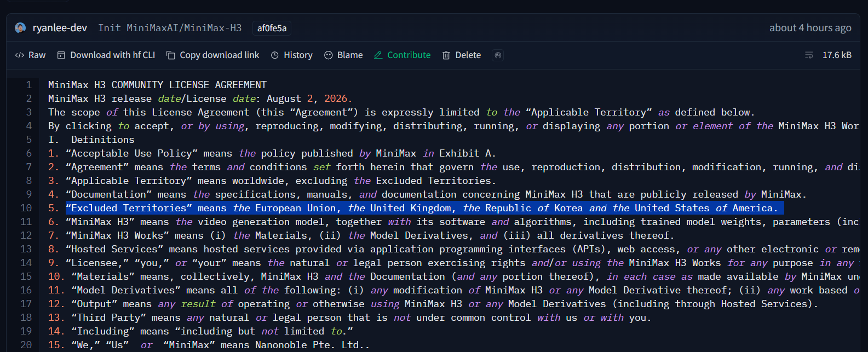Click the ryanlee-dev avatar image
Screen dimensions: 868x352
click(20, 28)
